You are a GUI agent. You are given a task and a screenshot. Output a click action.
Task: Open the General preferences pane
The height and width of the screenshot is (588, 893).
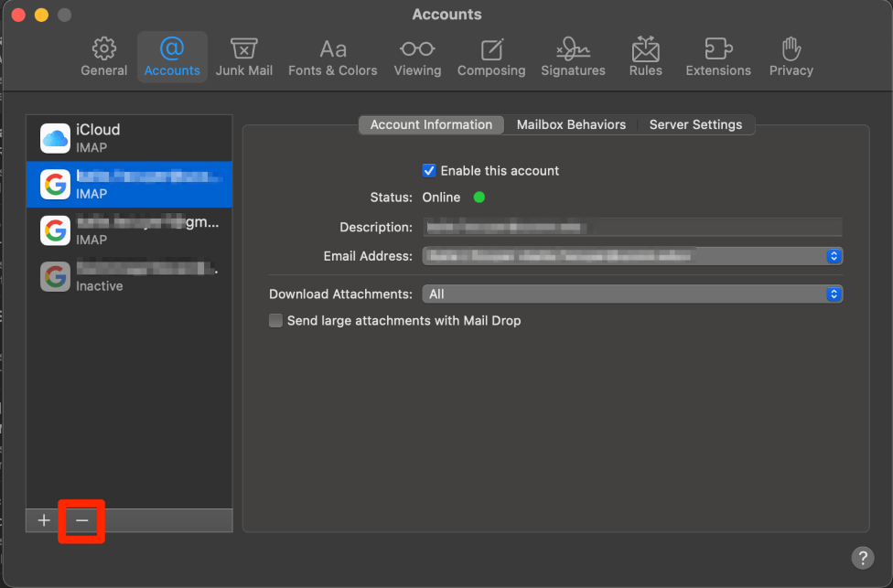point(104,57)
